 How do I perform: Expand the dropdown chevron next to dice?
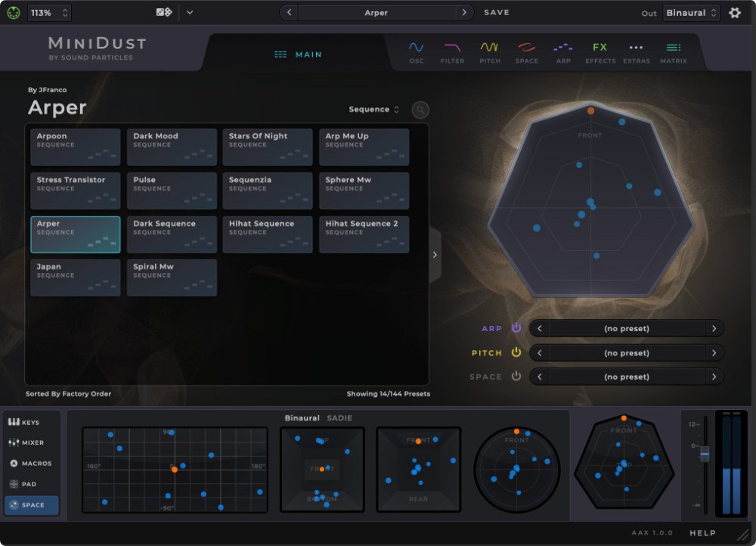(190, 13)
